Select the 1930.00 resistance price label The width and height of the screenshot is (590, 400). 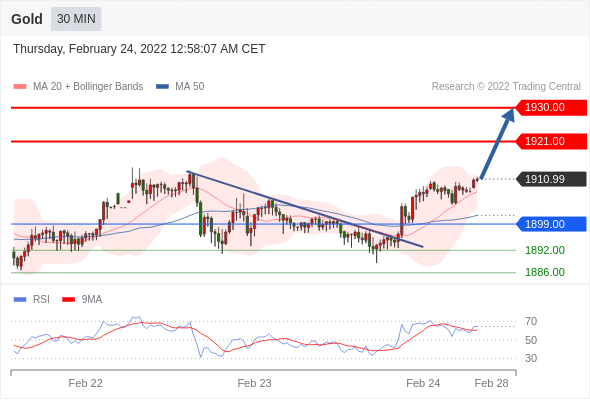(x=551, y=108)
